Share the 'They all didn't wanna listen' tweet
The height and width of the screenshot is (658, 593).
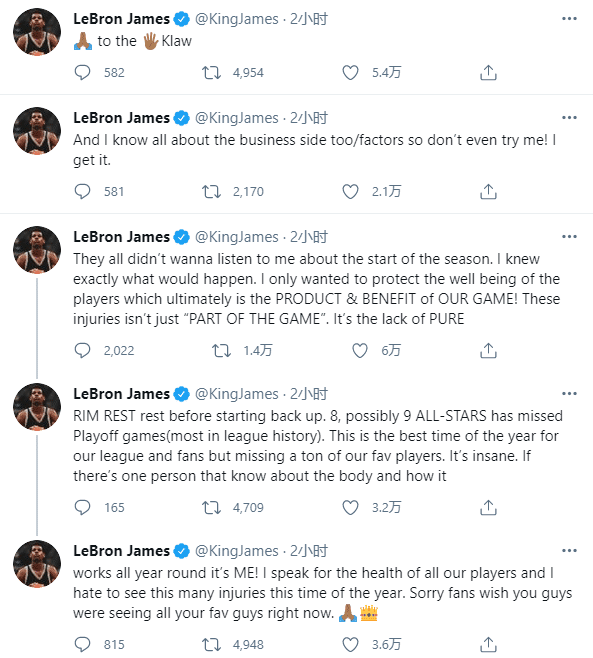488,350
